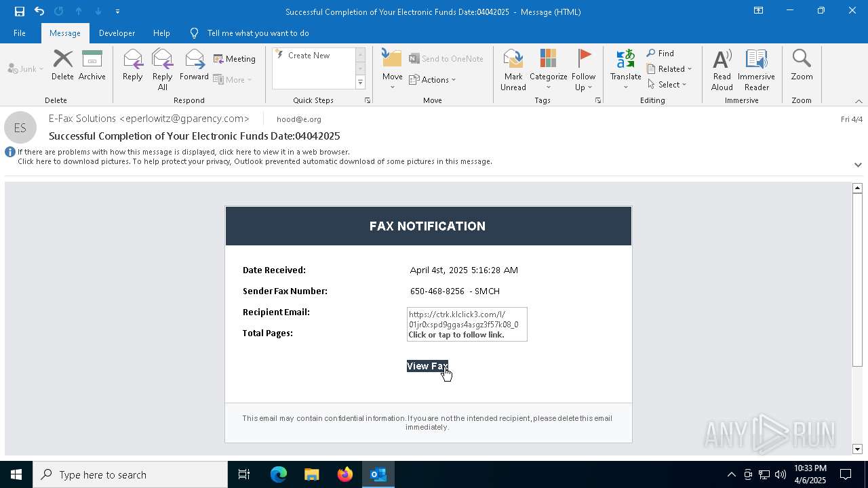The width and height of the screenshot is (868, 488).
Task: Open the Move to folder menu
Action: pos(393,70)
